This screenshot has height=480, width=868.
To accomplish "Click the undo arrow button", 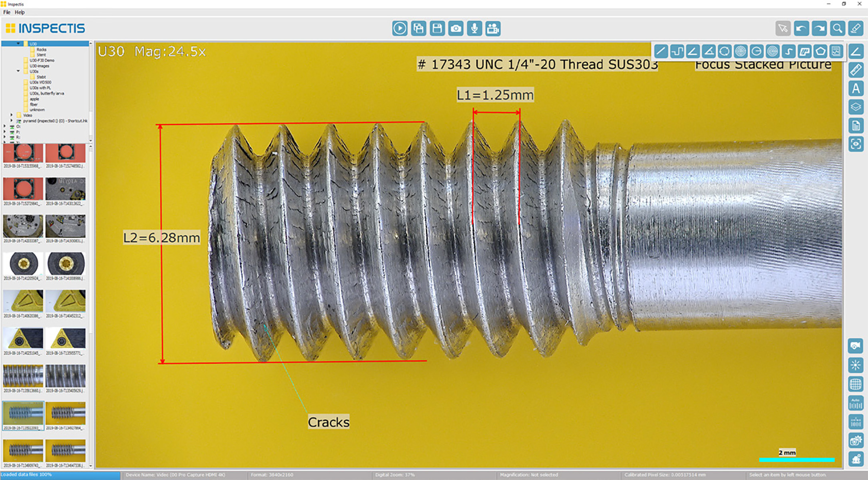I will [801, 29].
